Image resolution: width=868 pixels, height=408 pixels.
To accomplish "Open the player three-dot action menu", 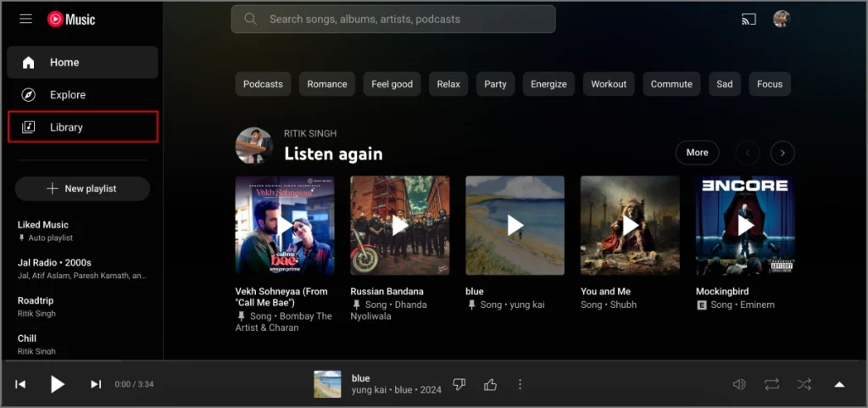I will [x=520, y=384].
